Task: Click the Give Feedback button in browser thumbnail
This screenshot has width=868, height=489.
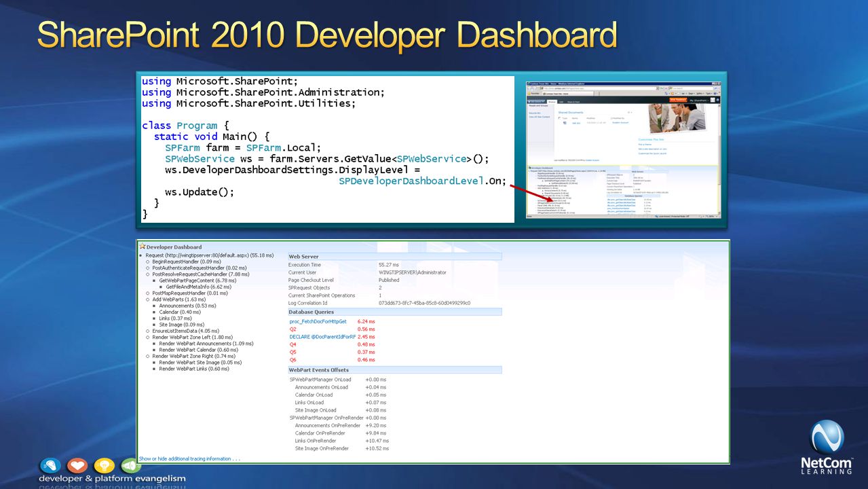Action: pyautogui.click(x=677, y=99)
